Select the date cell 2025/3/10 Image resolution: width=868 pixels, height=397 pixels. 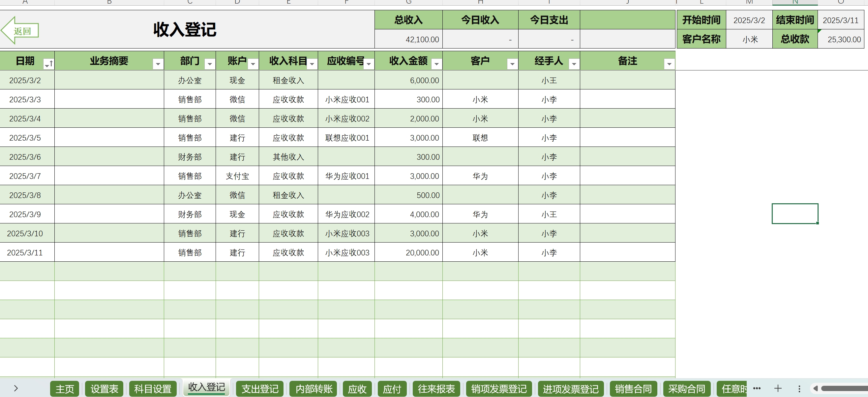pyautogui.click(x=27, y=233)
